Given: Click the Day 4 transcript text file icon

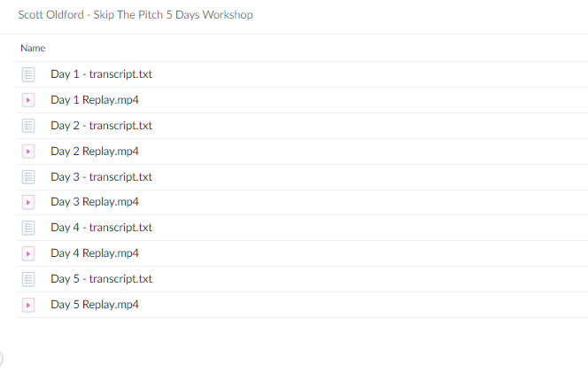Looking at the screenshot, I should 28,228.
